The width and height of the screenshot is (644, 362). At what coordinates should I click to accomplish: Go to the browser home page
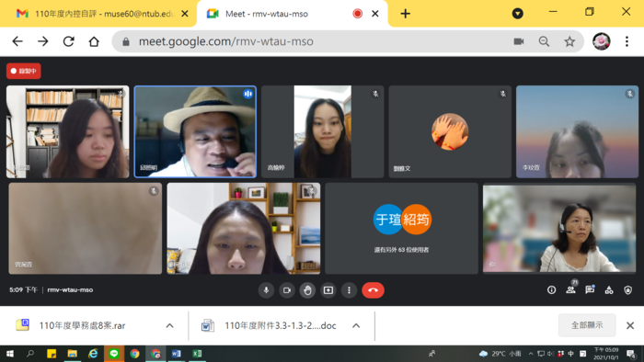tap(94, 41)
